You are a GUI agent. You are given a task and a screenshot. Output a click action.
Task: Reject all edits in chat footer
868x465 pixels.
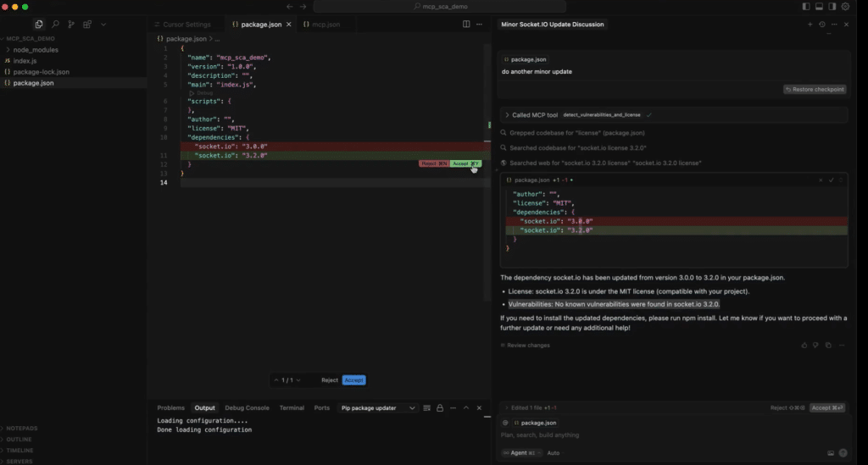pos(787,408)
